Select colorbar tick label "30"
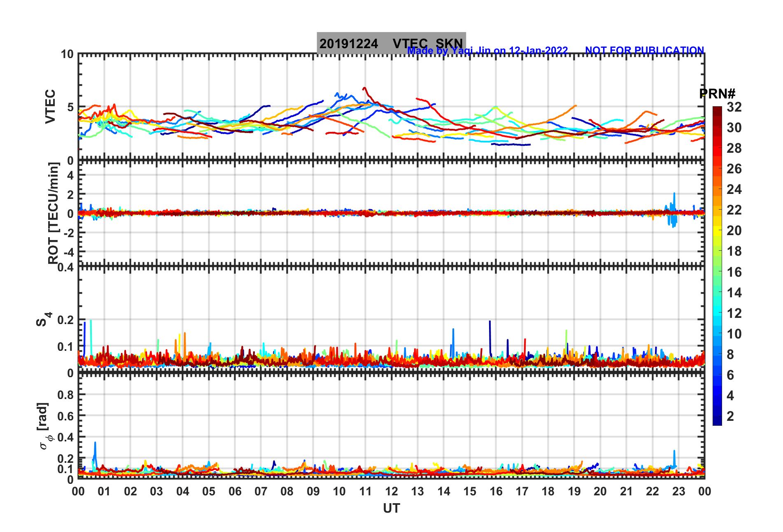The image size is (783, 532). coord(734,128)
